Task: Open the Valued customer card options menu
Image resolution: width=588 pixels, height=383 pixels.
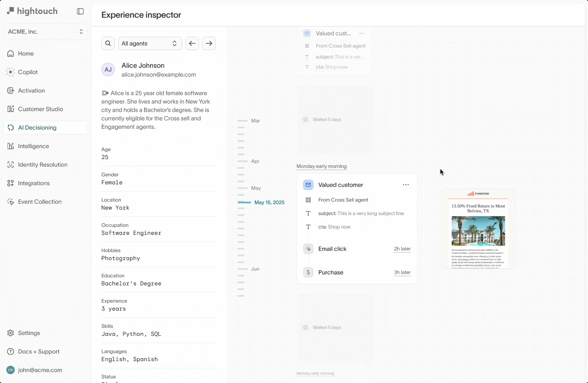Action: [x=405, y=185]
